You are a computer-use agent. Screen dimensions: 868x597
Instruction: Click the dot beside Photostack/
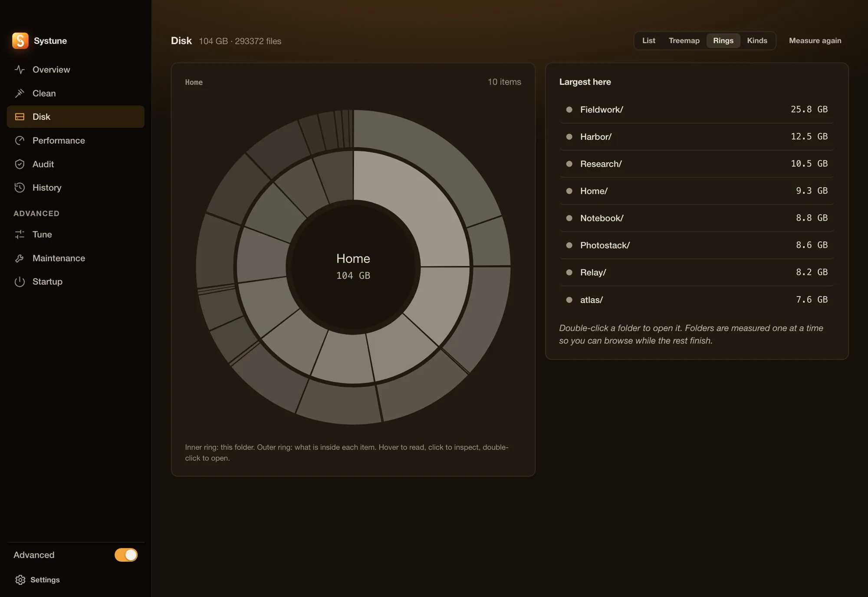tap(569, 245)
